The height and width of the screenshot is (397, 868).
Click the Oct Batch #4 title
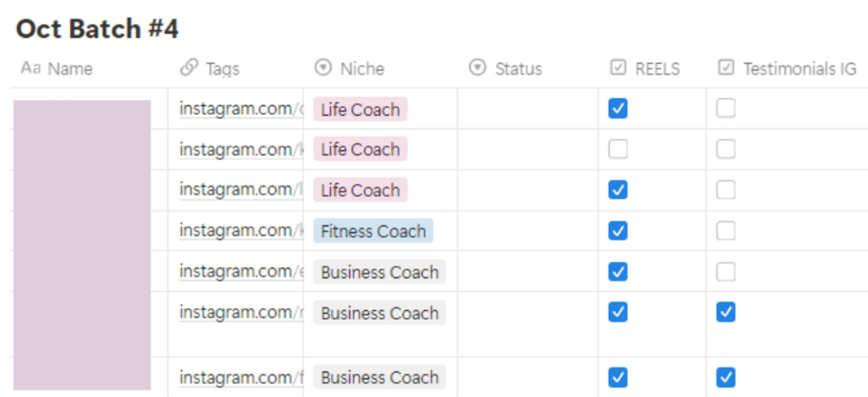click(x=97, y=29)
